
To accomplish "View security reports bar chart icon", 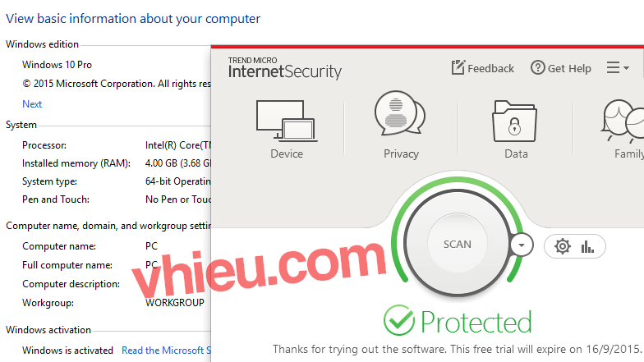I will tap(587, 246).
